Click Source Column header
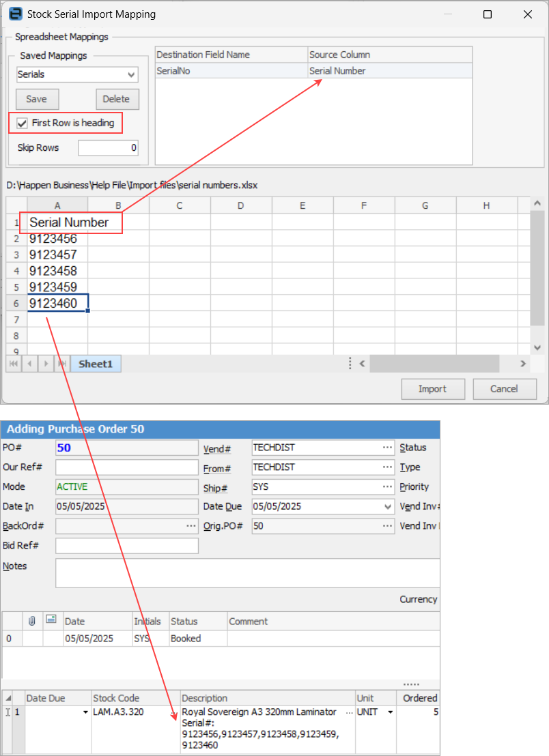Image resolution: width=549 pixels, height=756 pixels. click(390, 55)
